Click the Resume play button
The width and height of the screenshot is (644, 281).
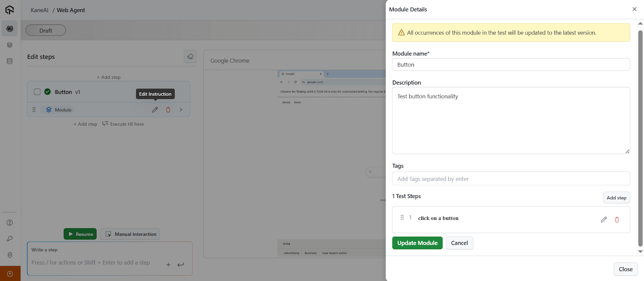pos(80,234)
